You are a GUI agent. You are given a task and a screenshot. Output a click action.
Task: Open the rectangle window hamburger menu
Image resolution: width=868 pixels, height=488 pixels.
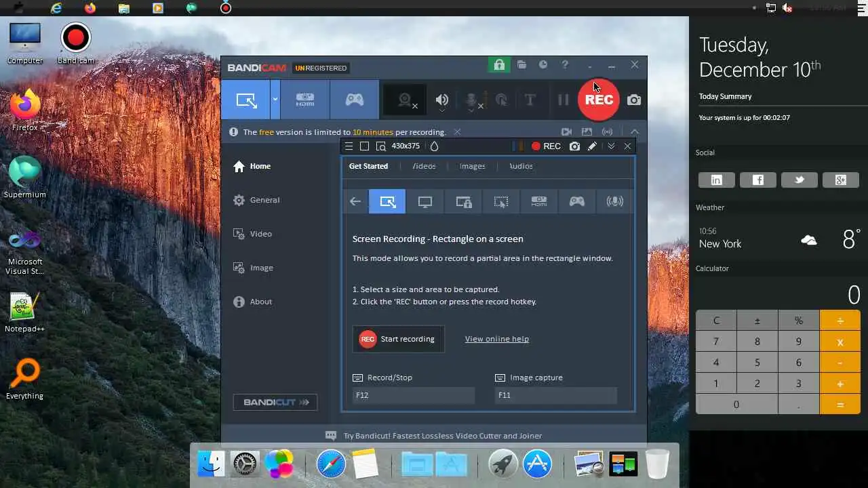[349, 146]
